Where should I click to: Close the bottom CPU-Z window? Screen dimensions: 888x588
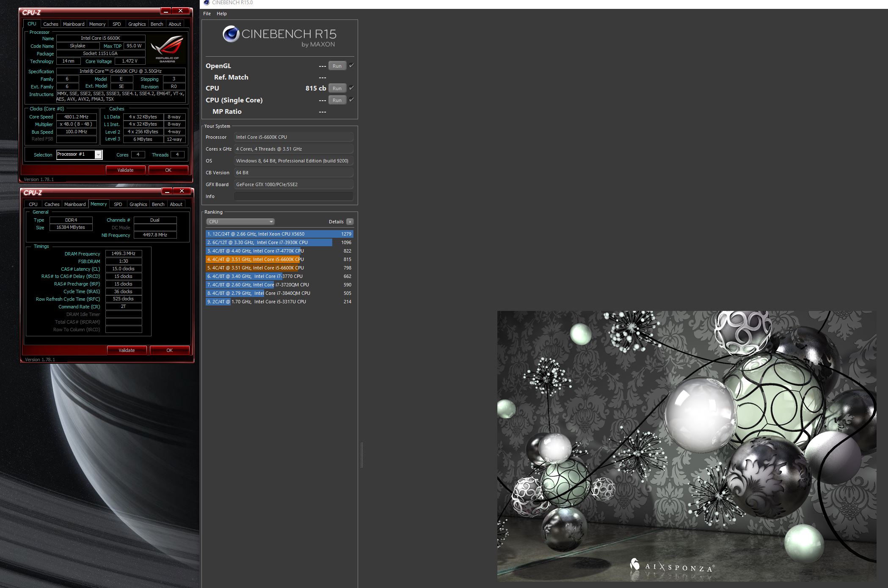(182, 191)
